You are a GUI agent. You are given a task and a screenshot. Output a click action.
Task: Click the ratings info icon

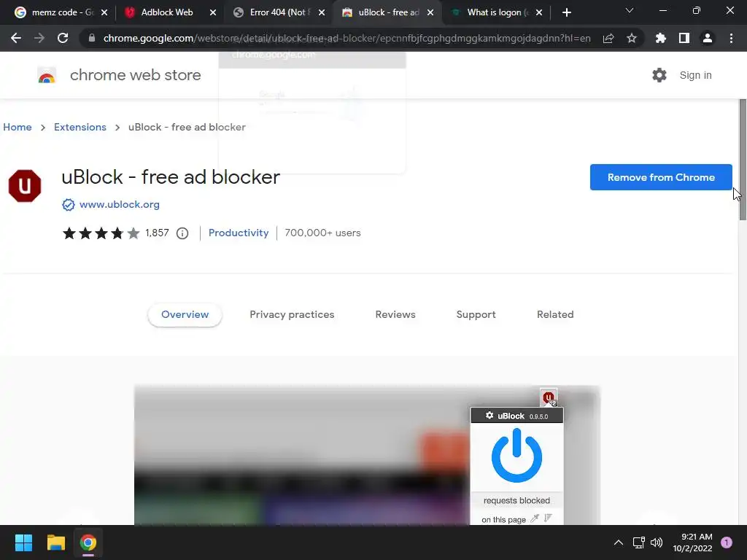click(182, 233)
